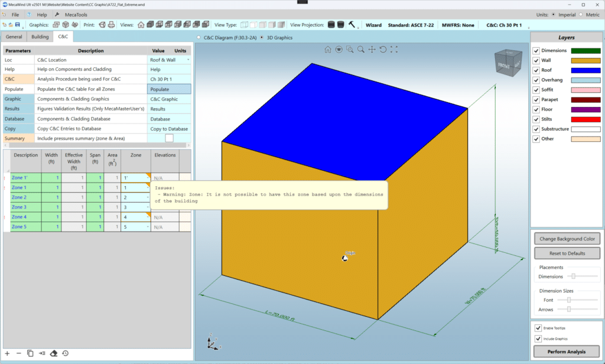Open the File menu
Viewport: 605px width, 364px height.
click(15, 15)
